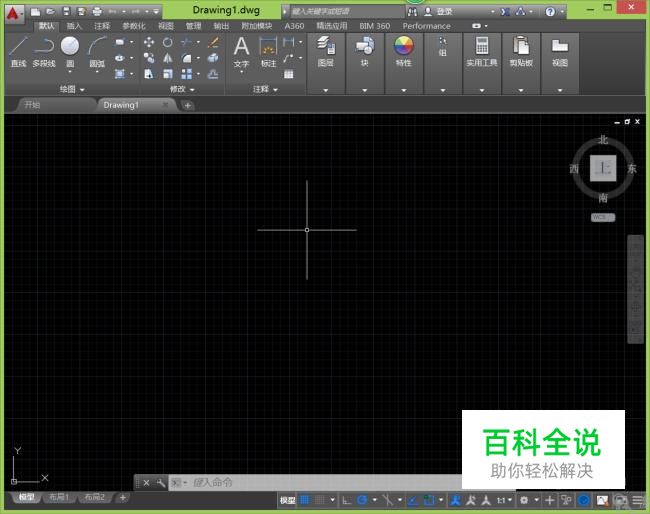Viewport: 650px width, 514px height.
Task: Click the Move tool in 修改 panel
Action: (x=149, y=42)
